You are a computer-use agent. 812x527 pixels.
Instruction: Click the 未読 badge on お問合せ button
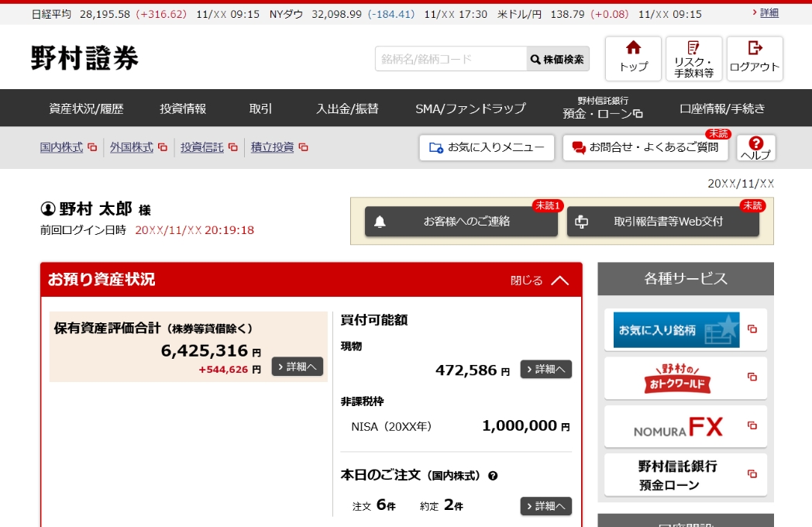[718, 134]
